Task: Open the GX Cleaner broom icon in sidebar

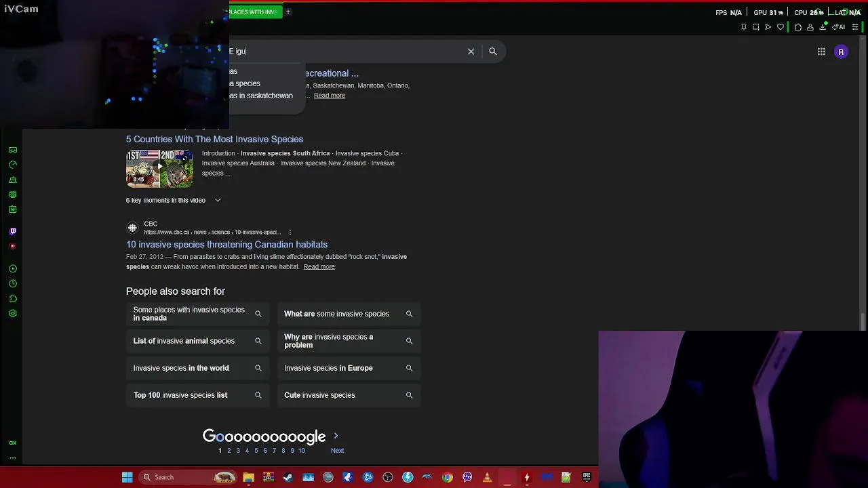Action: 13,180
